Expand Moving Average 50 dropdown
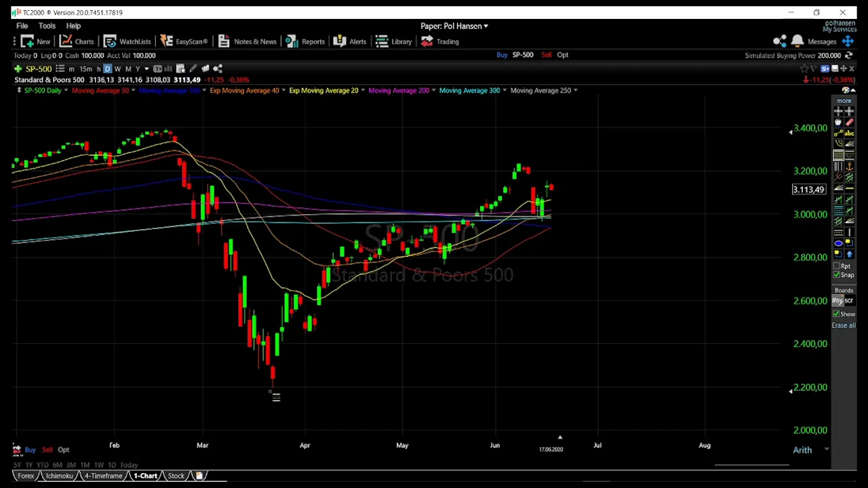Image resolution: width=868 pixels, height=488 pixels. (x=133, y=90)
